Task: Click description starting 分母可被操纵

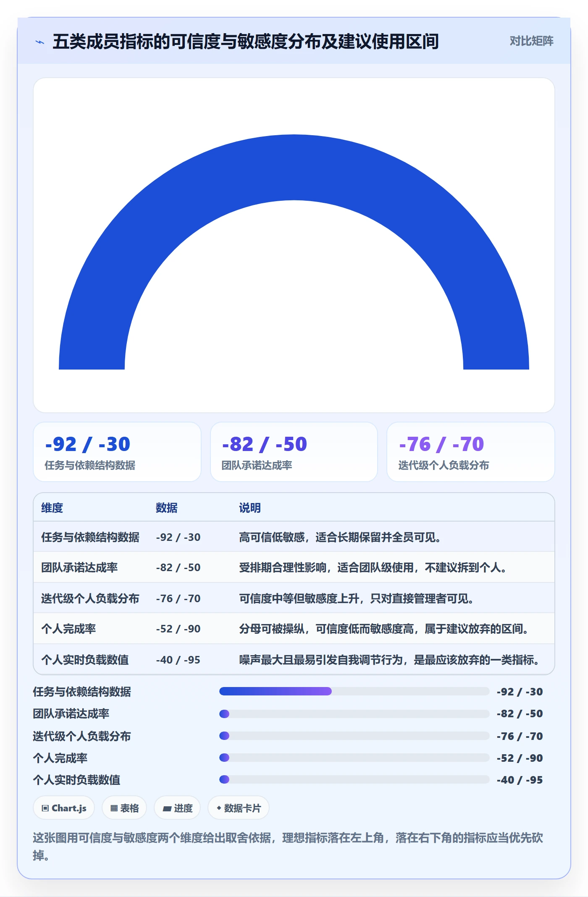Action: (384, 629)
